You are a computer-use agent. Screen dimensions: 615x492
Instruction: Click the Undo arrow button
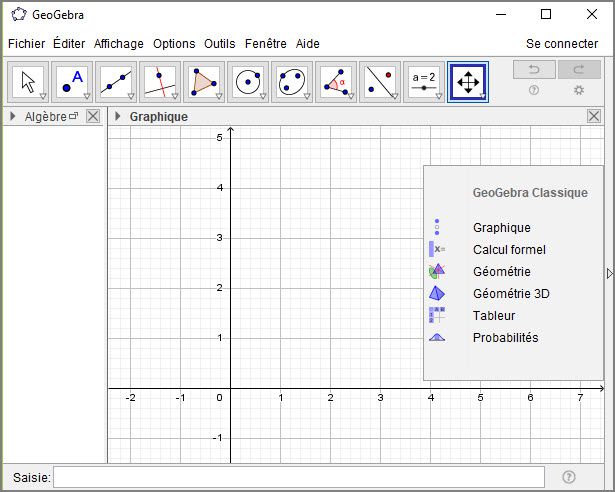534,69
